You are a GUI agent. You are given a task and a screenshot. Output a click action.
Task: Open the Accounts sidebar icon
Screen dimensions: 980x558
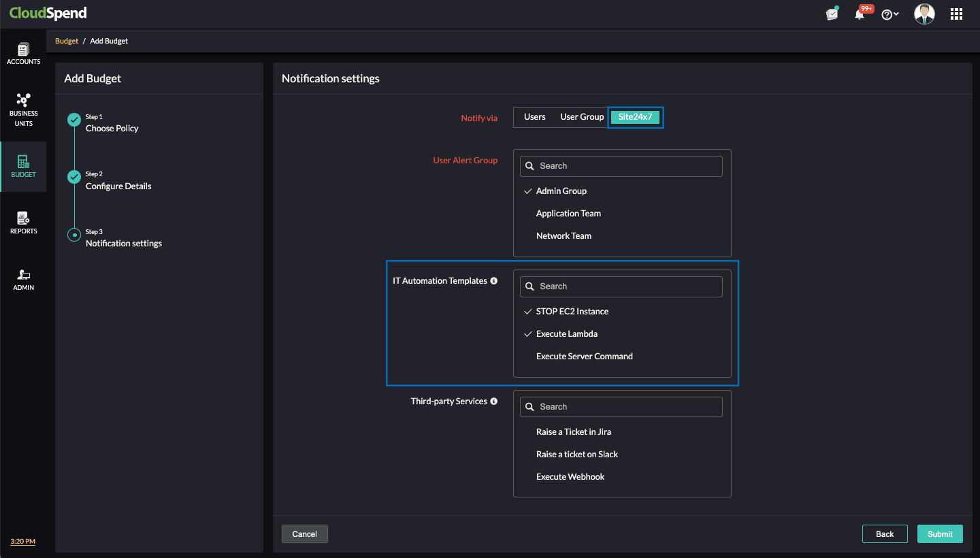(23, 54)
